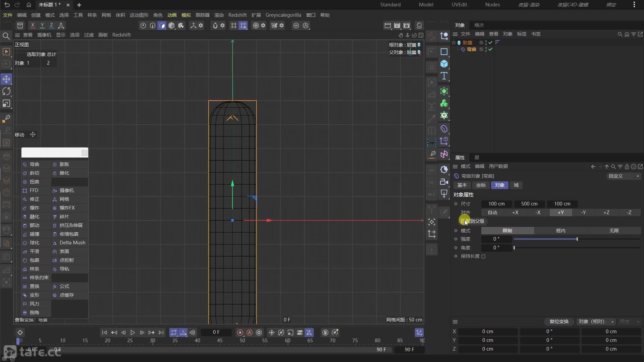Image resolution: width=644 pixels, height=362 pixels.
Task: Click the current frame field 0 F
Action: [x=216, y=332]
